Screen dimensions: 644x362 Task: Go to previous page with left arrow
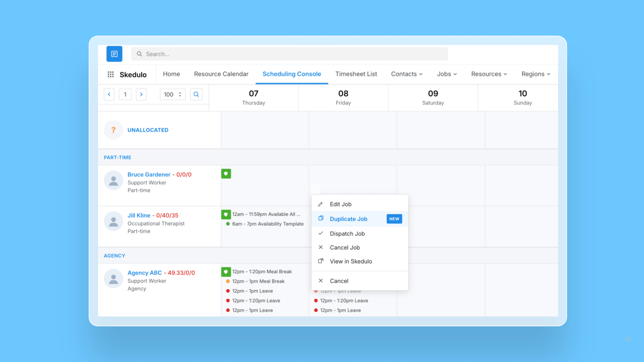coord(109,95)
